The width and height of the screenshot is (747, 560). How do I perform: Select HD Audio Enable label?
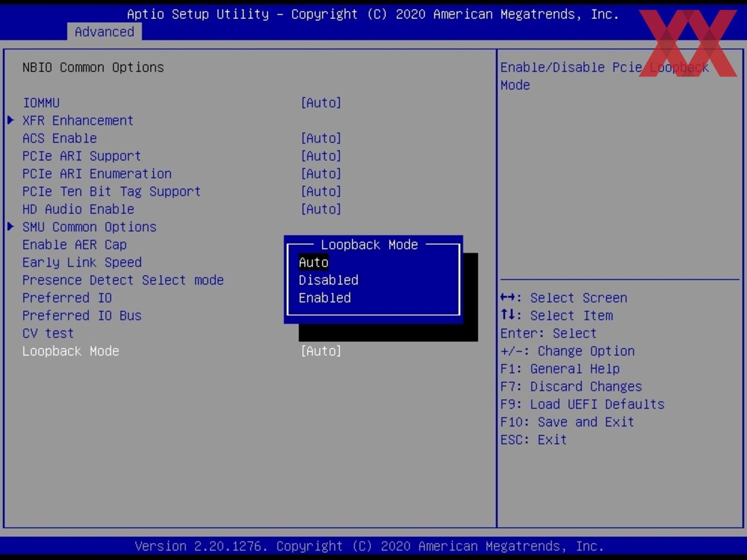[79, 209]
